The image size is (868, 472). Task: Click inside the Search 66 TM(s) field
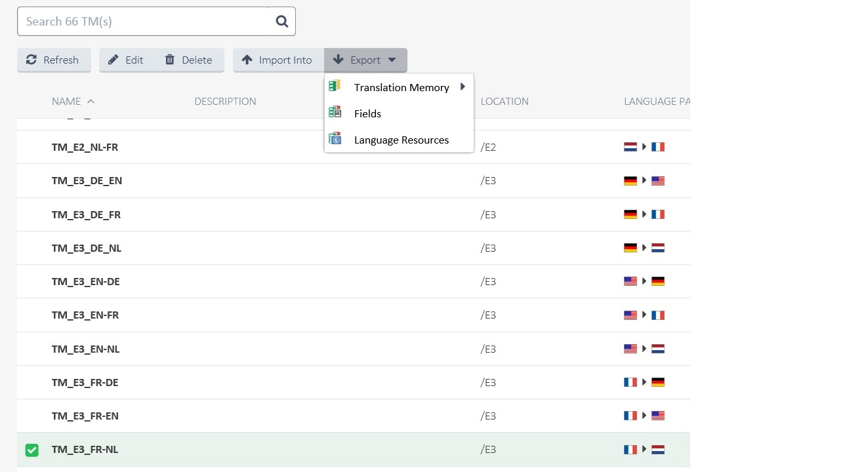[x=131, y=21]
